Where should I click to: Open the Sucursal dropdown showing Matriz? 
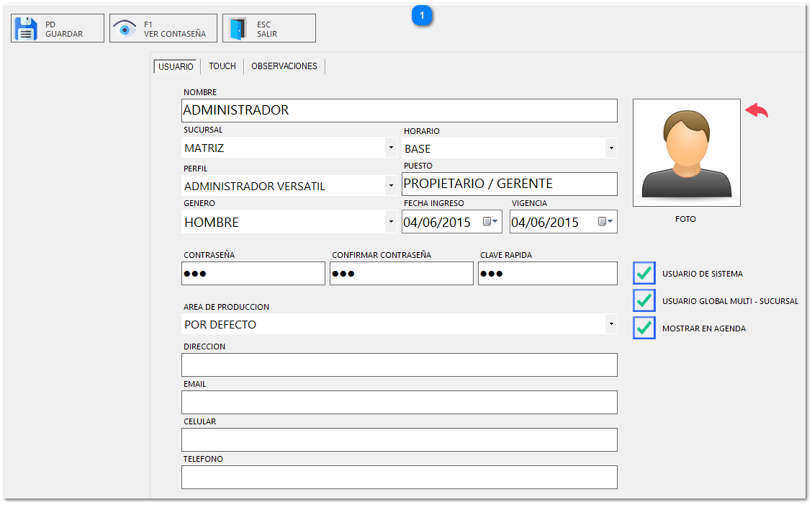[x=391, y=148]
